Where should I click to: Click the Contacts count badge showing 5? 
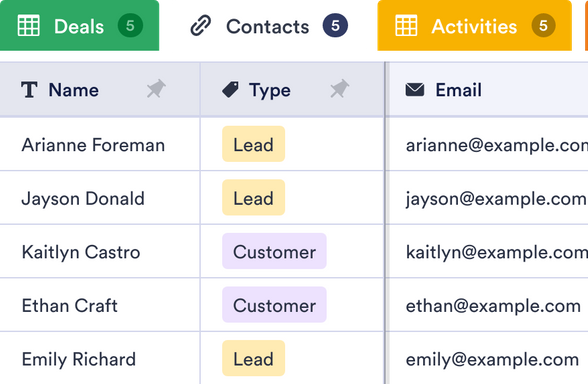[x=335, y=26]
